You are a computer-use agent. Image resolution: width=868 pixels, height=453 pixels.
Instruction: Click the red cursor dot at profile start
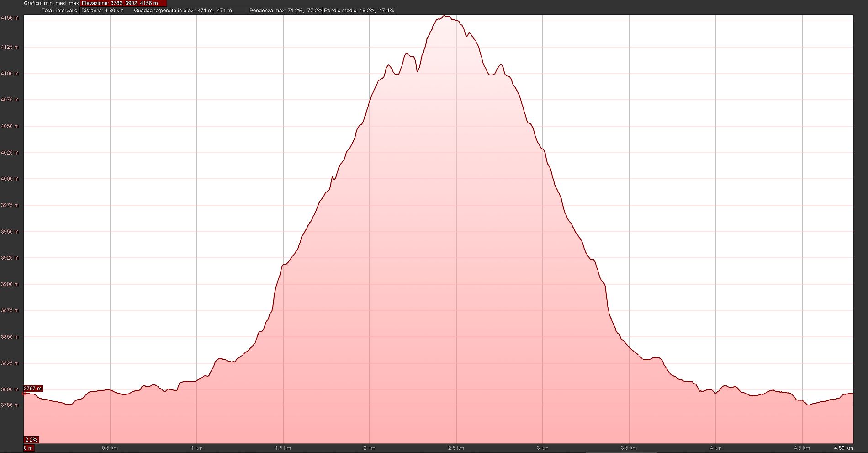tap(24, 393)
